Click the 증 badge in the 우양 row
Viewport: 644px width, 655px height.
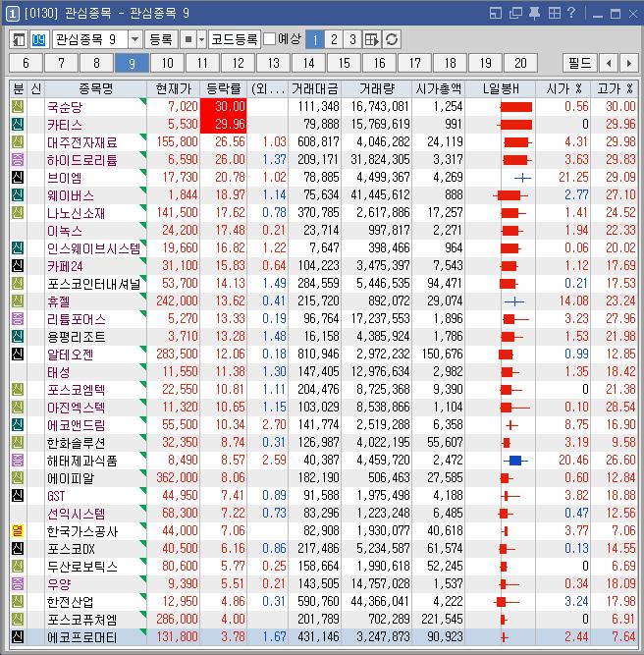click(x=17, y=583)
